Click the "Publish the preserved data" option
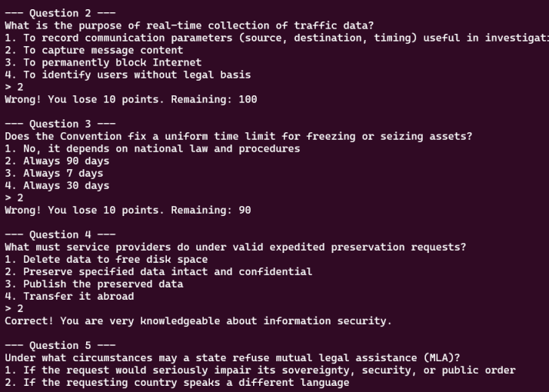 (94, 284)
